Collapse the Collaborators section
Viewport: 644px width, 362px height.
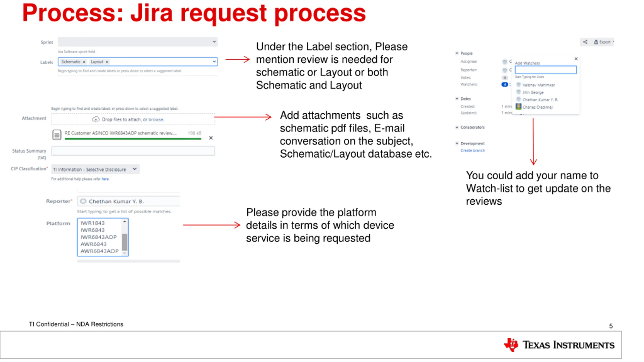(457, 127)
